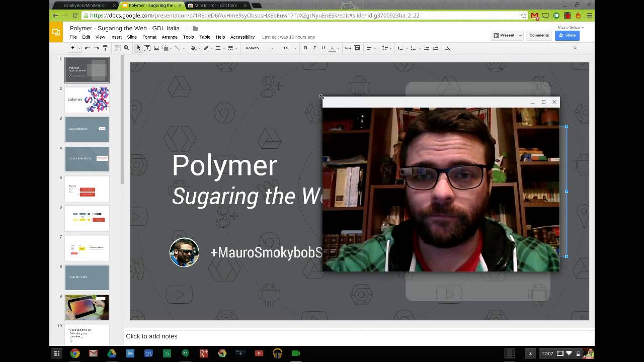Click the Slides home logo icon
This screenshot has width=644, height=362.
click(x=56, y=32)
